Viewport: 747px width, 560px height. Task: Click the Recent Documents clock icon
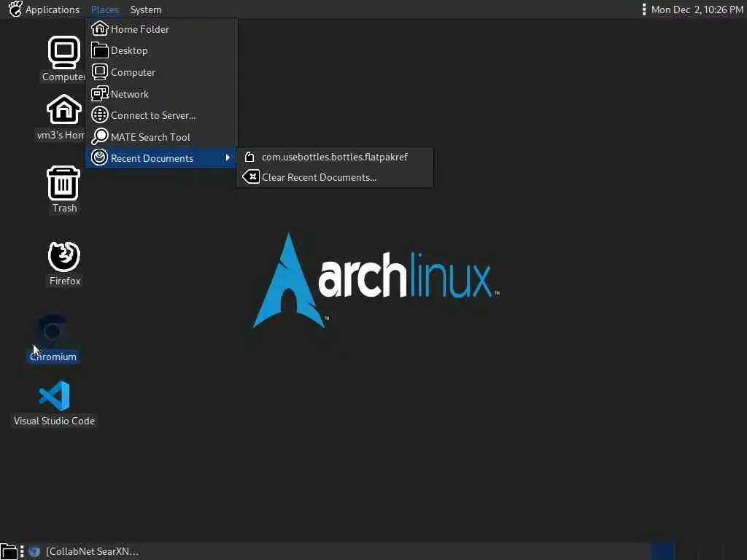click(99, 157)
